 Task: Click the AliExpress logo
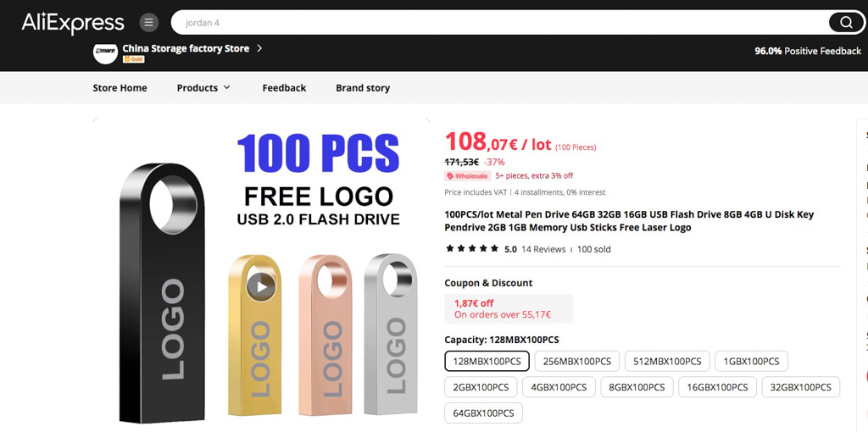pos(73,23)
